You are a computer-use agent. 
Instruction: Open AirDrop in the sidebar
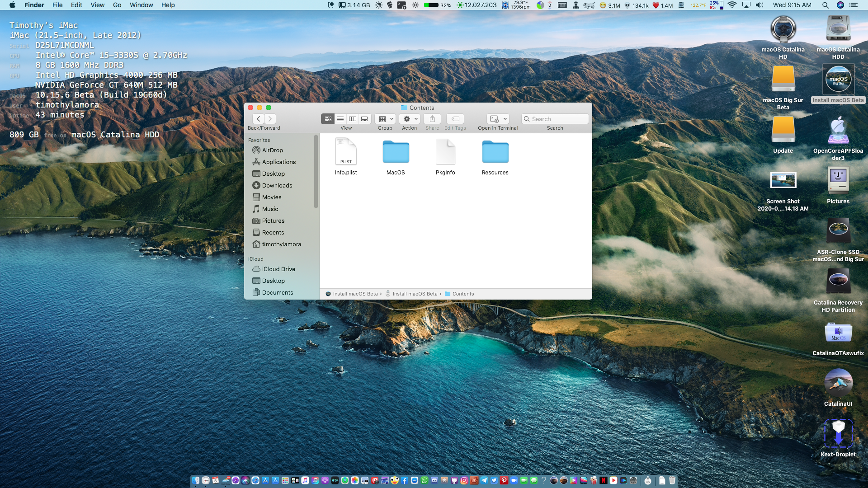click(272, 150)
